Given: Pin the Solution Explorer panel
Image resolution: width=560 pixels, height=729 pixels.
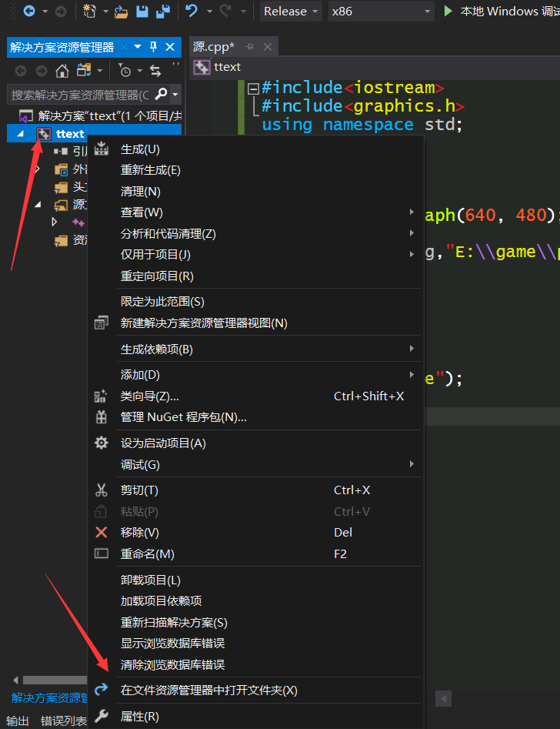Looking at the screenshot, I should coord(153,46).
